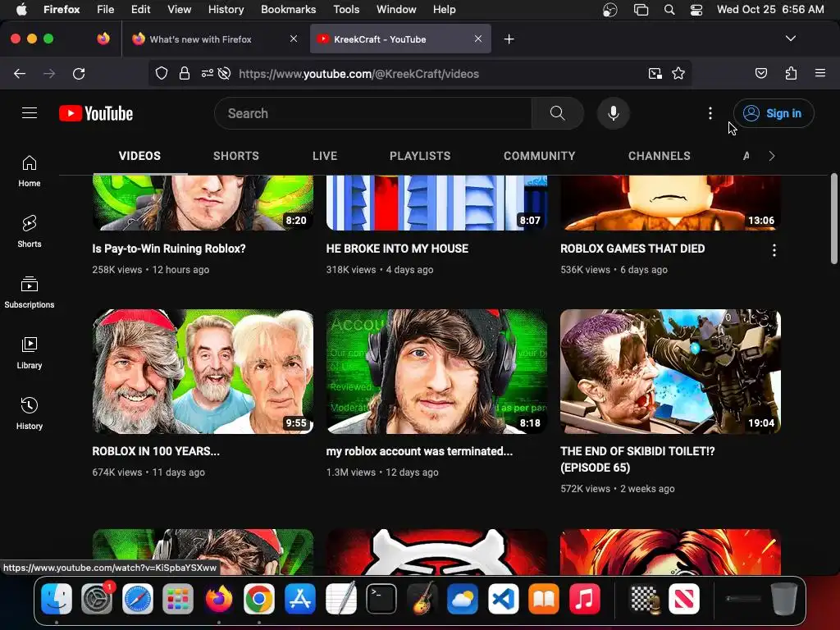Click the YouTube logo
840x630 pixels.
point(96,113)
